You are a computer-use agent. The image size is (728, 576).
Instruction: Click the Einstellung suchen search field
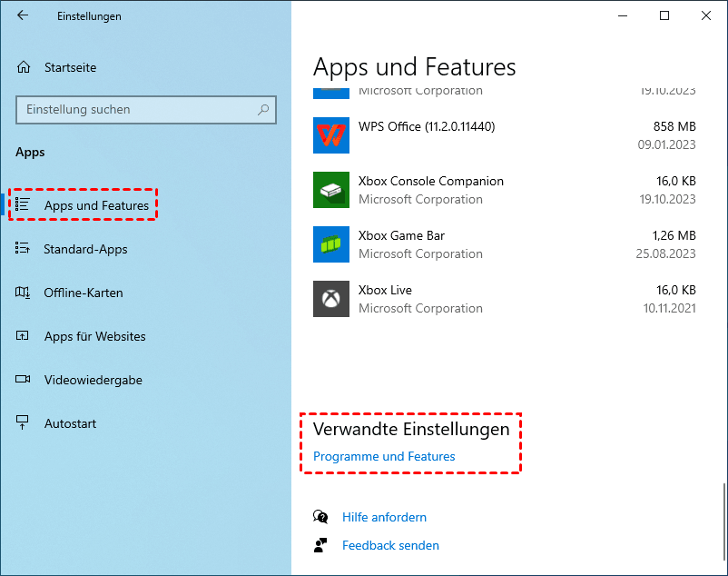point(136,110)
